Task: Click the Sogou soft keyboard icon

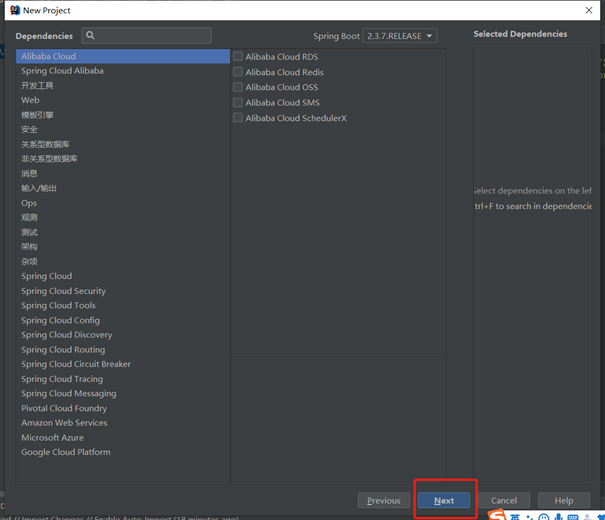Action: pyautogui.click(x=573, y=517)
